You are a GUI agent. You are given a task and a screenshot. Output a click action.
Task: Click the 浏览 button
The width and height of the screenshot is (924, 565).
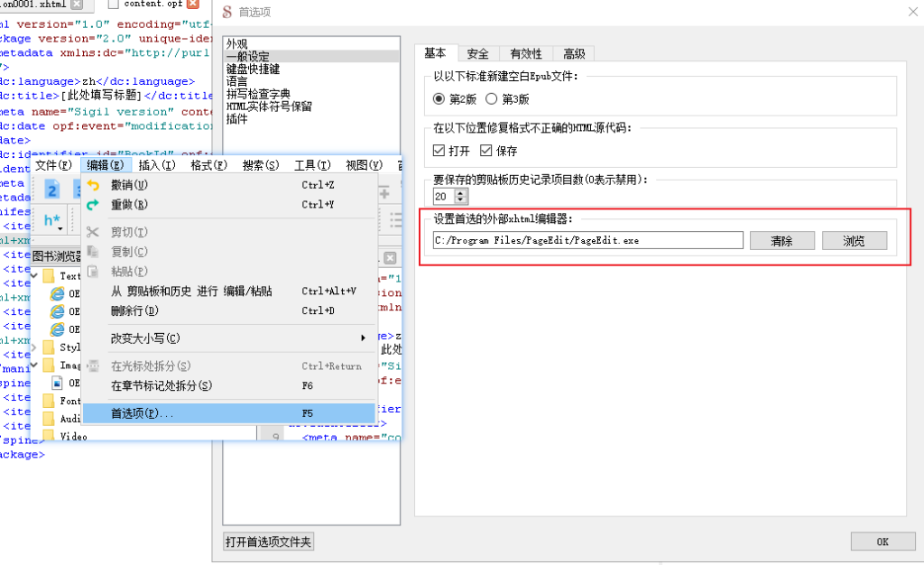pyautogui.click(x=855, y=240)
